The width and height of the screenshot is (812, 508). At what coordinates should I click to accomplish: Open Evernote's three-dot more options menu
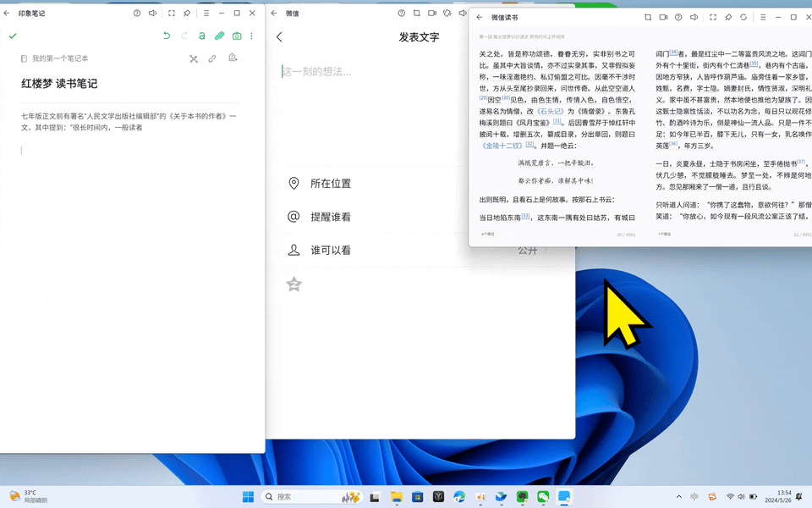[252, 36]
